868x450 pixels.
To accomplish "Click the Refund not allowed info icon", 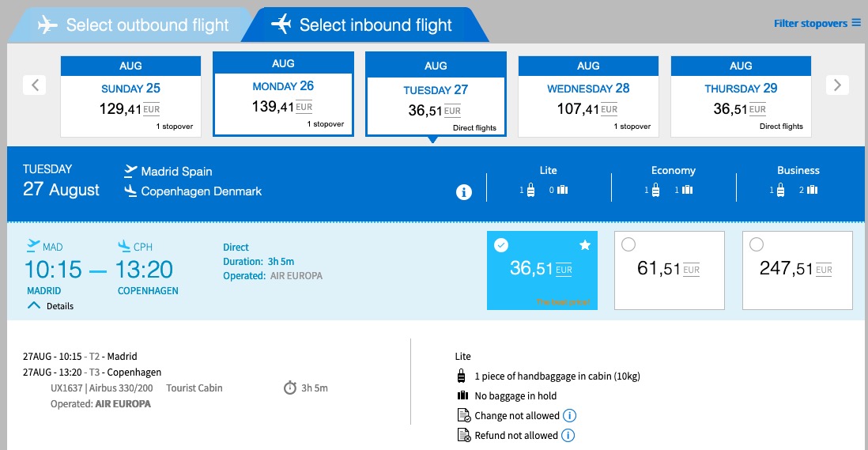I will [x=568, y=436].
